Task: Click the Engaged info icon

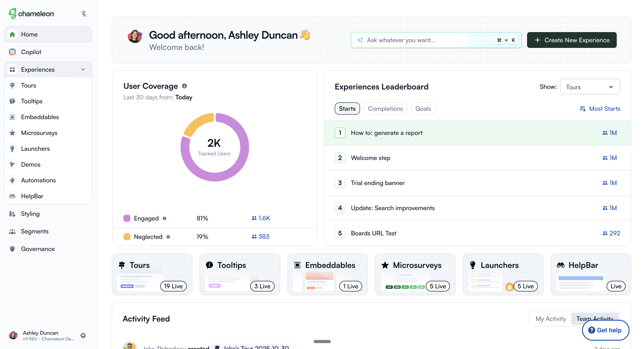Action: pyautogui.click(x=164, y=218)
